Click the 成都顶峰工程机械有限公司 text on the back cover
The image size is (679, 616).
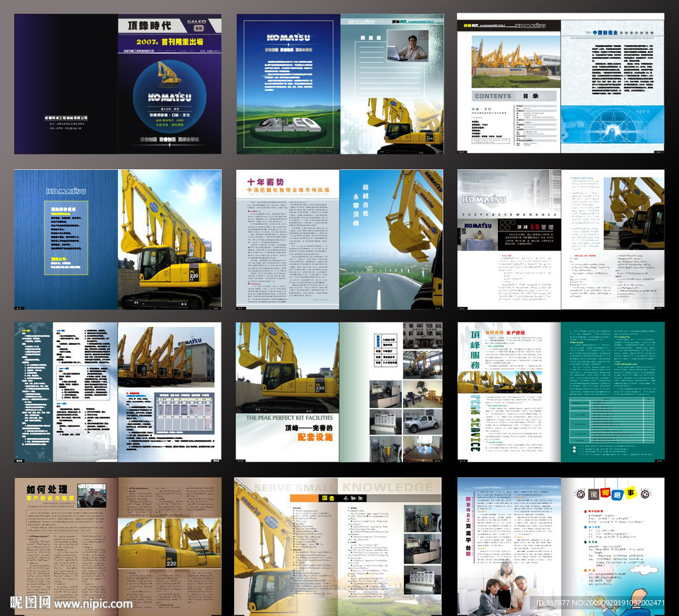point(66,118)
